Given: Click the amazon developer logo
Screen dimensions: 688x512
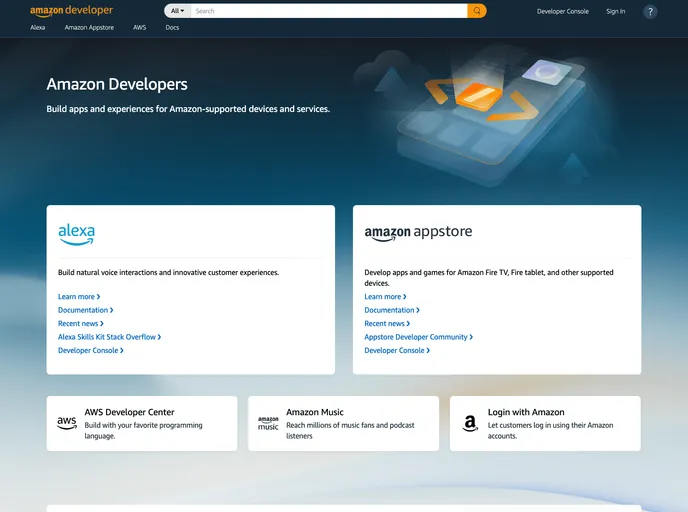Looking at the screenshot, I should click(x=72, y=11).
